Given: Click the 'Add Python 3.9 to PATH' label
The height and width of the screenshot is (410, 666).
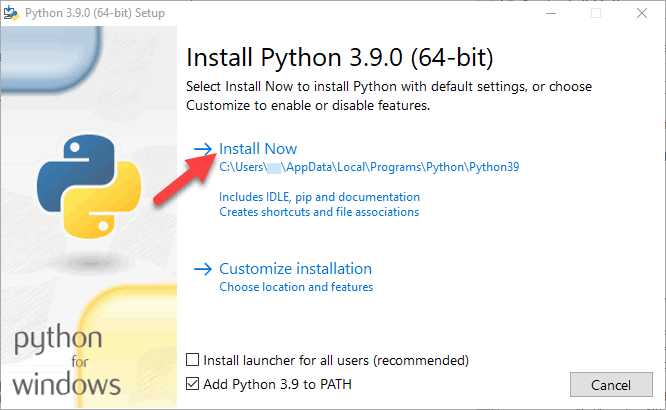Looking at the screenshot, I should [277, 384].
